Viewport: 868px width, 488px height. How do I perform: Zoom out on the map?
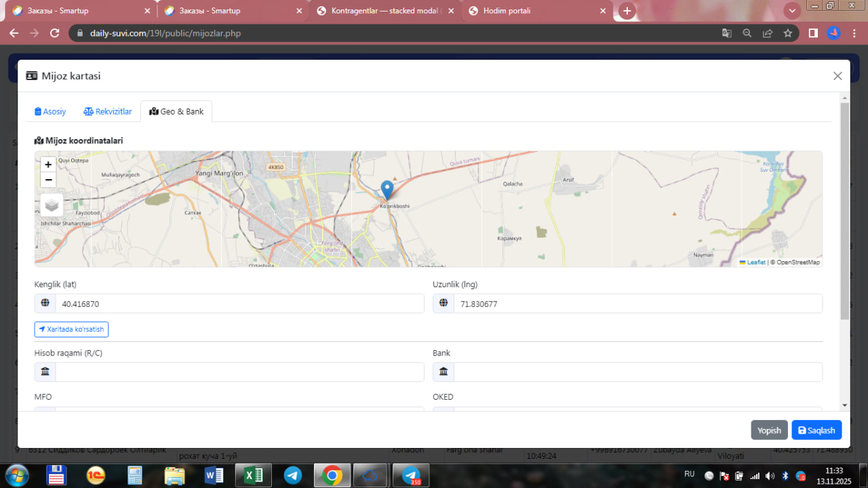[x=48, y=180]
